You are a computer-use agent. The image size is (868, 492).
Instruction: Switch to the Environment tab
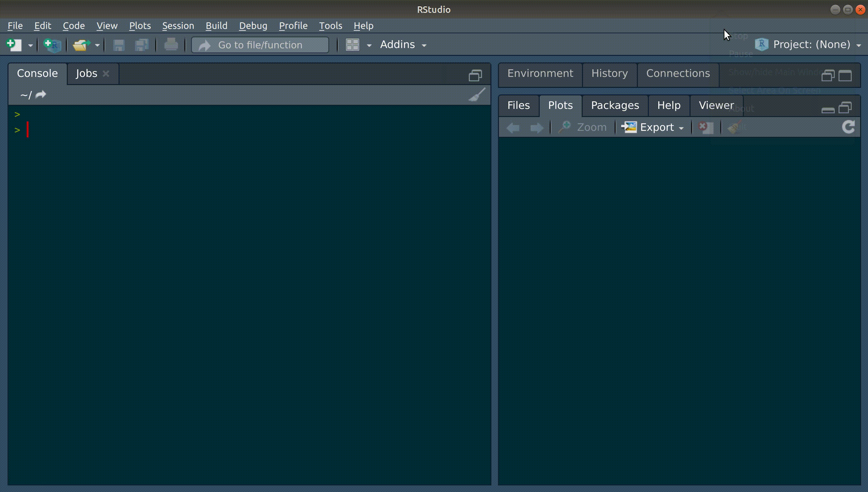[540, 74]
